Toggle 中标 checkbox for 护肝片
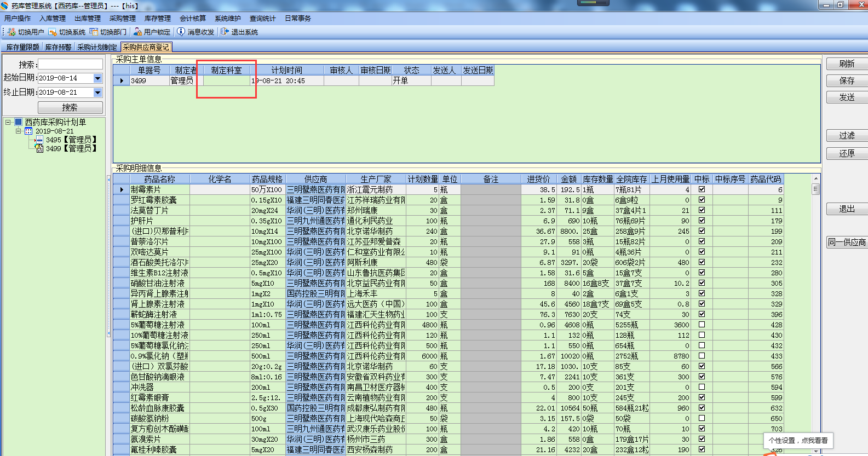 point(702,221)
